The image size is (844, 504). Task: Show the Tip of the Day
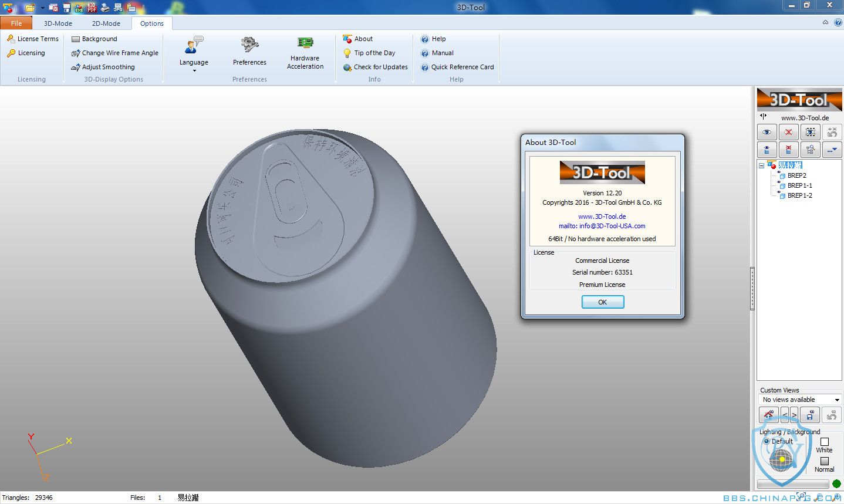tap(369, 53)
